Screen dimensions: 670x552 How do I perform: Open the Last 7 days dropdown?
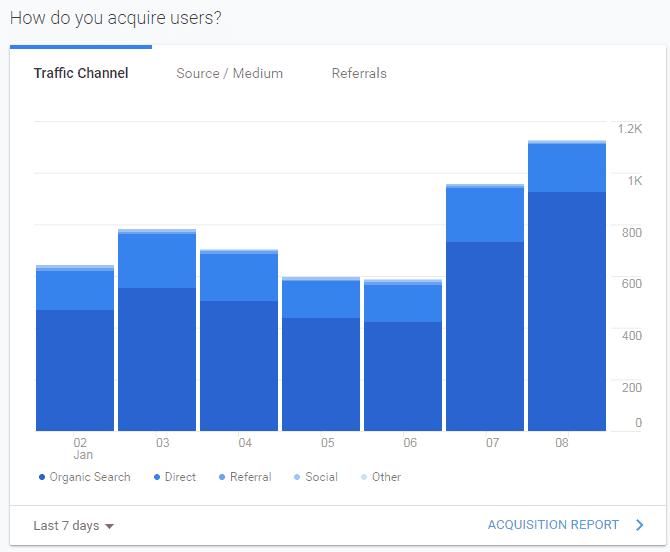click(73, 526)
